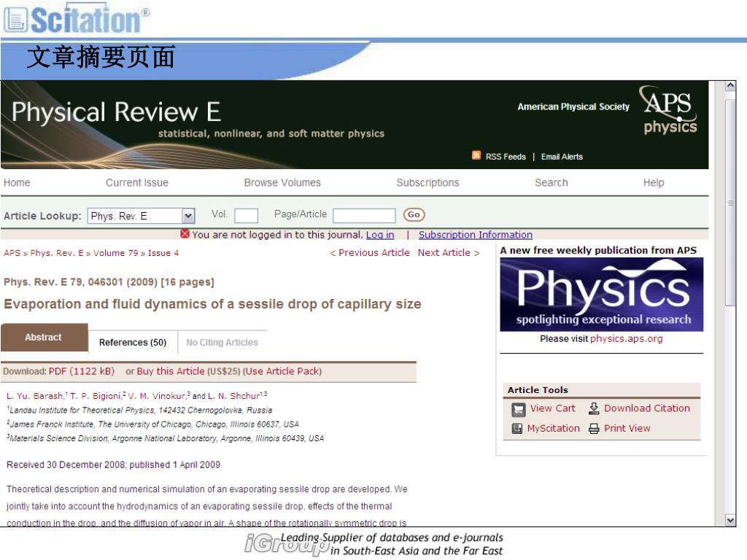This screenshot has height=560, width=747.
Task: Click the scrollbar up arrow
Action: [x=729, y=86]
